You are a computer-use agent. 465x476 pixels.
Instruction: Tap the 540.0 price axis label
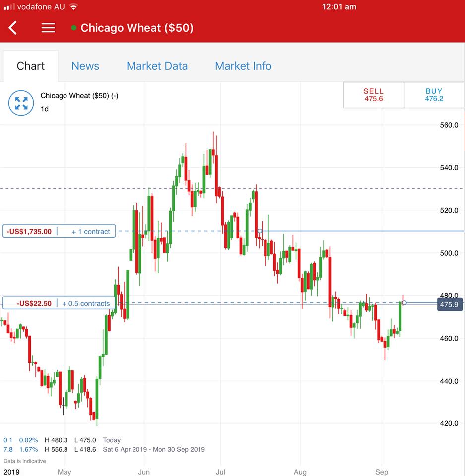[x=449, y=168]
